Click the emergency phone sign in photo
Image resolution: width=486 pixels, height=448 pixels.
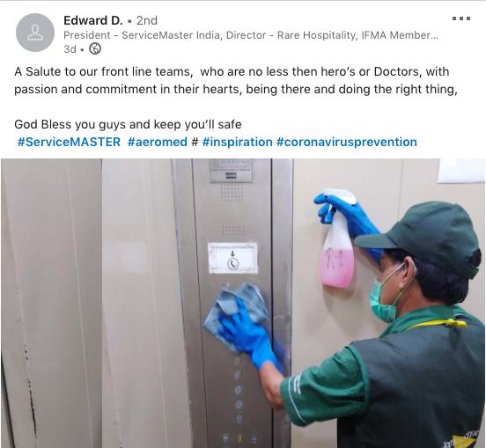pos(232,258)
